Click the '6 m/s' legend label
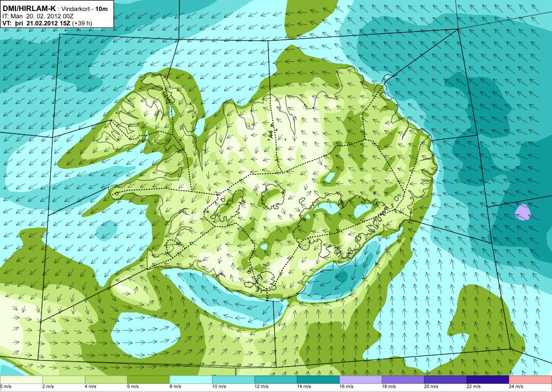The height and width of the screenshot is (392, 552). [x=132, y=386]
